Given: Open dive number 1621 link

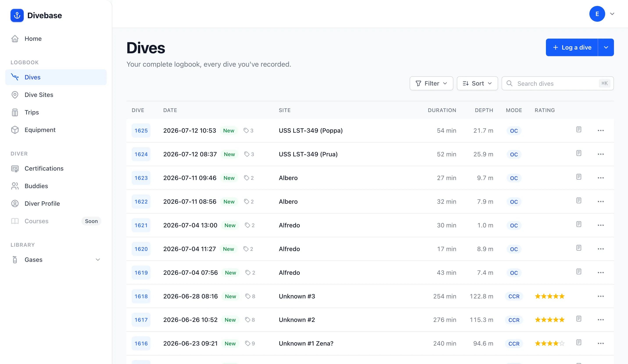Looking at the screenshot, I should (141, 225).
